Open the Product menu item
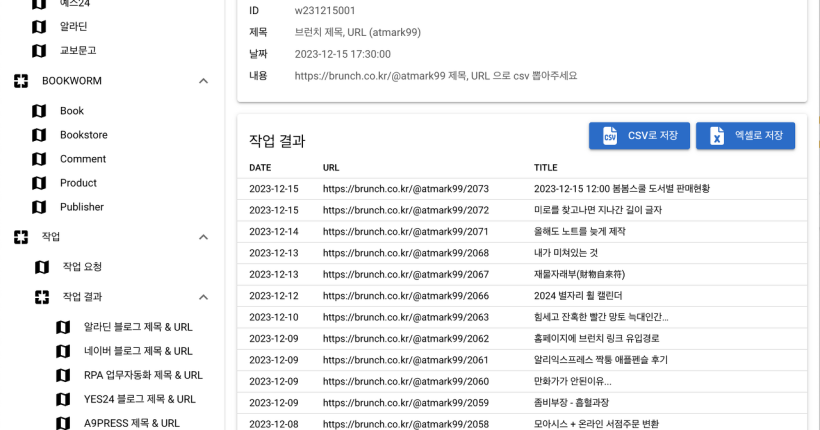Screen dimensions: 820x430 click(x=78, y=183)
